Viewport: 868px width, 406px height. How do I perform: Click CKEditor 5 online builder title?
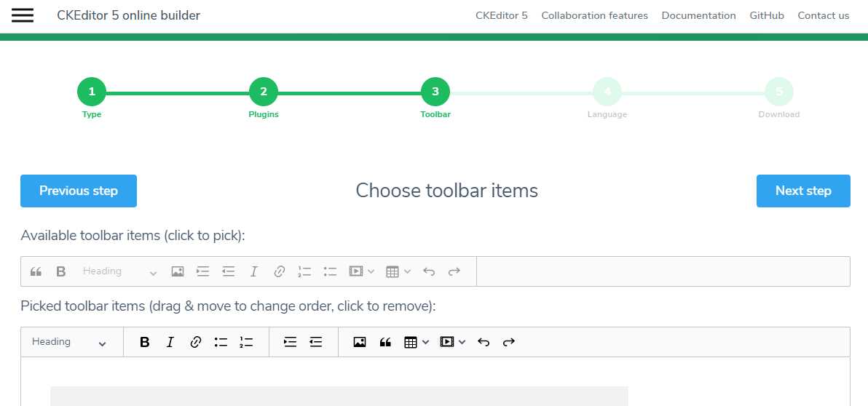point(128,15)
